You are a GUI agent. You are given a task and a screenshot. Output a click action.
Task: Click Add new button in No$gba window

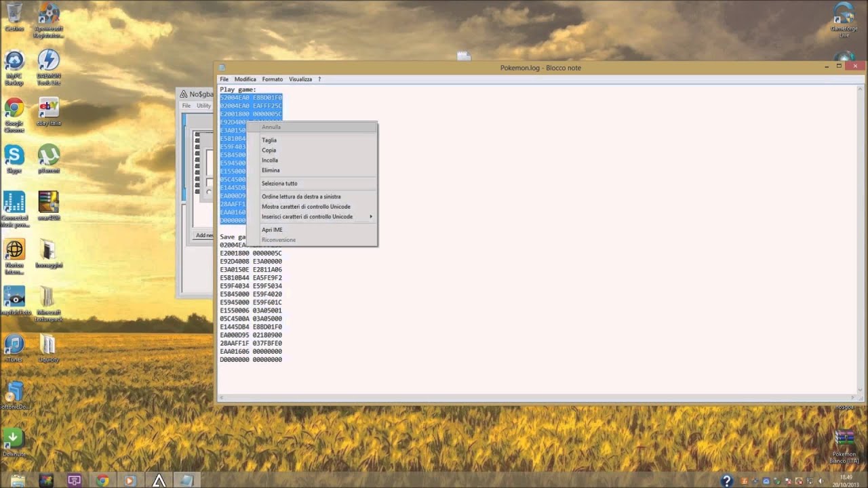(x=204, y=235)
